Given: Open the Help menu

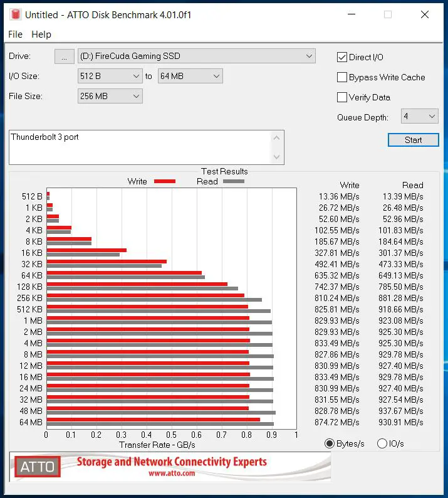Looking at the screenshot, I should [x=41, y=34].
